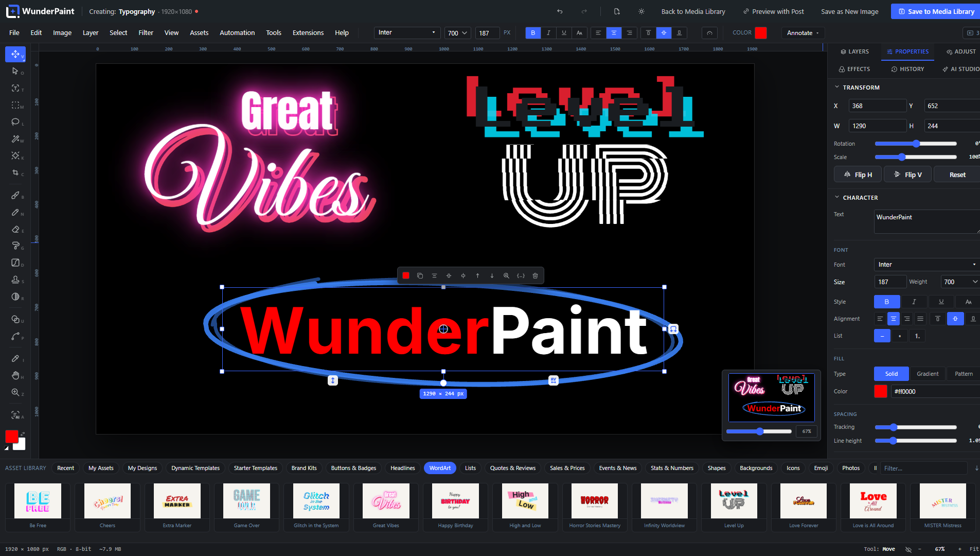Open the Layer menu
The image size is (980, 556).
[91, 33]
